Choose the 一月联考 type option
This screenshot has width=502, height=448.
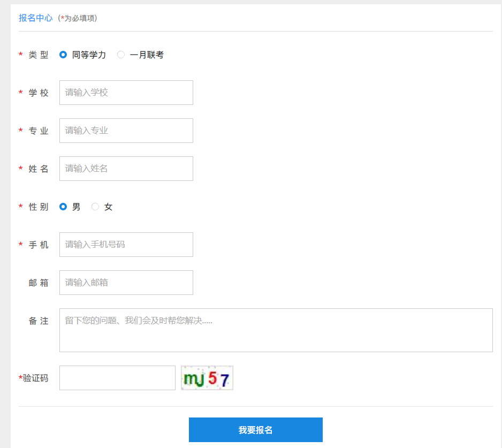click(121, 55)
